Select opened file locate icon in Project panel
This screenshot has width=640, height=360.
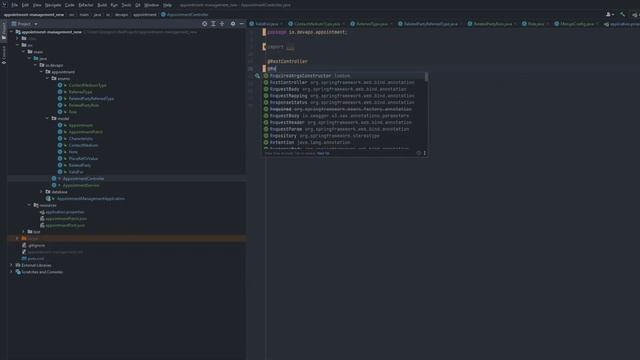[204, 24]
